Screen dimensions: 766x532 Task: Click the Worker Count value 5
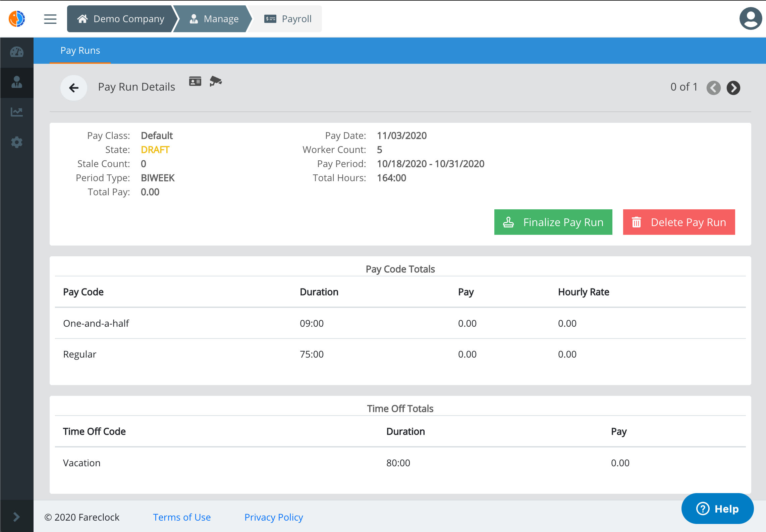pos(379,150)
